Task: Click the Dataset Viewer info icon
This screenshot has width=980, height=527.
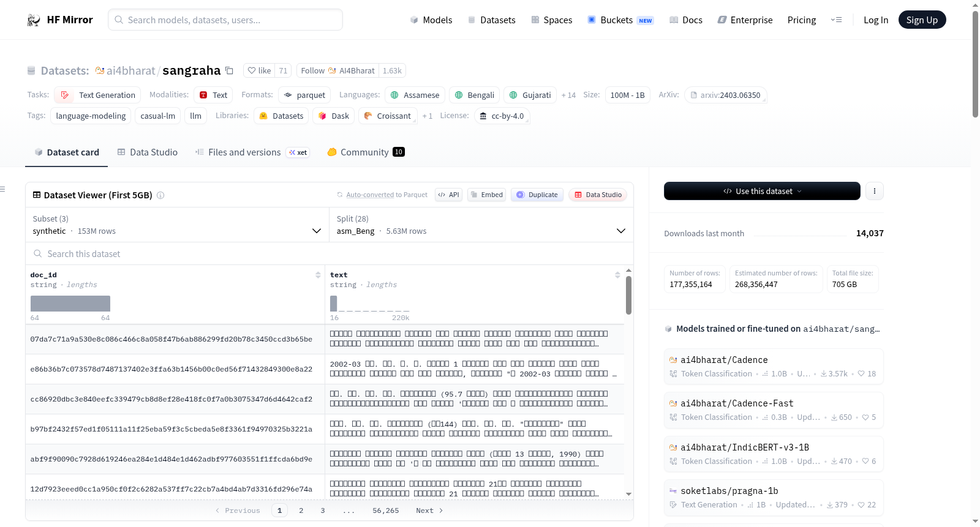Action: (x=160, y=195)
